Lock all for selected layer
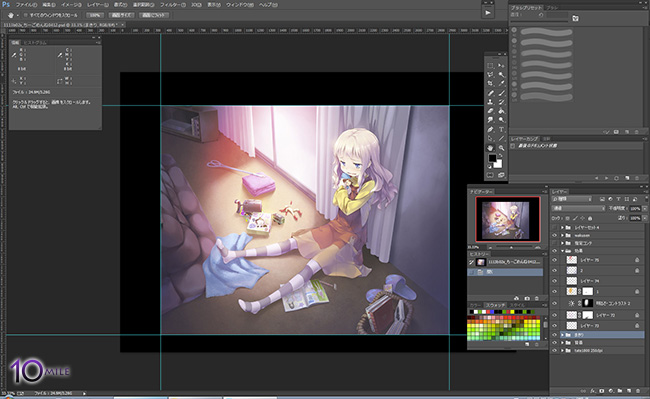 coord(590,218)
